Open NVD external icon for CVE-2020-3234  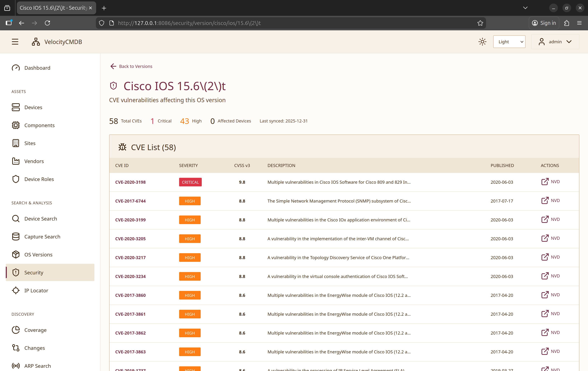click(x=545, y=276)
